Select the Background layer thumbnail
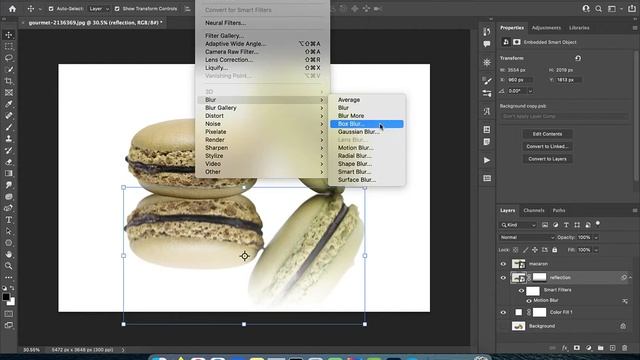 coord(518,326)
